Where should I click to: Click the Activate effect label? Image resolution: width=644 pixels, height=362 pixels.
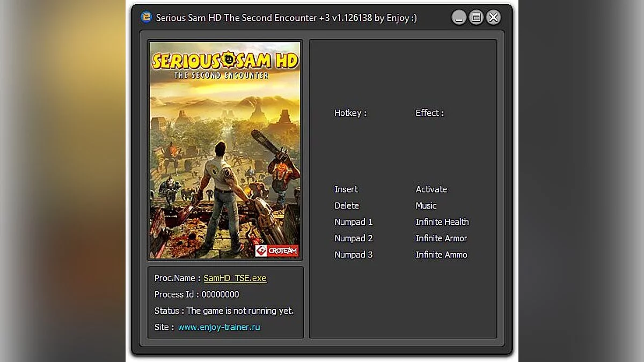click(x=431, y=189)
